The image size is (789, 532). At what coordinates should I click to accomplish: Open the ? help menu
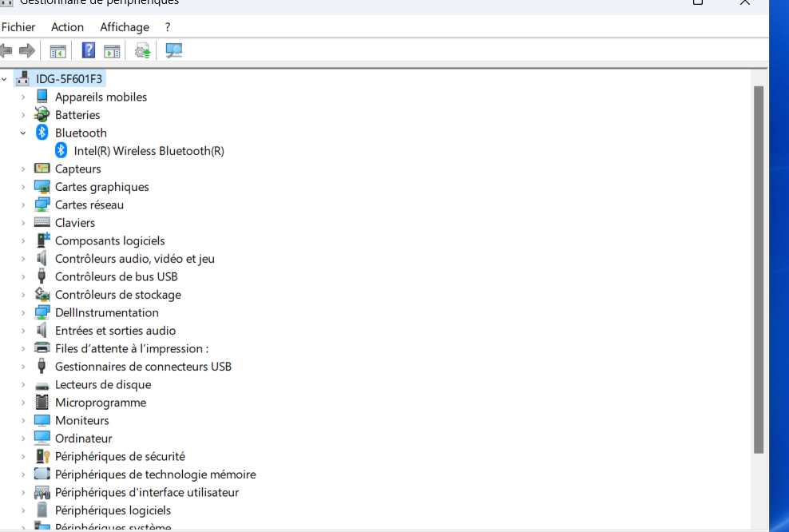[x=168, y=27]
